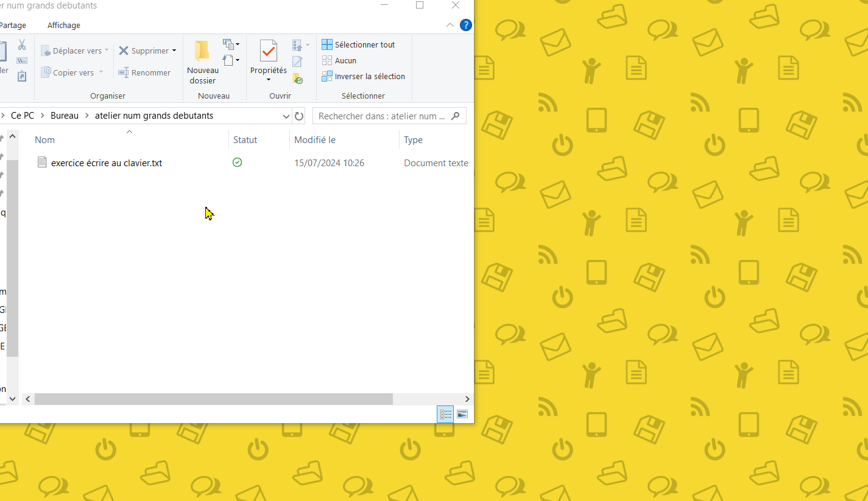This screenshot has height=501, width=868.
Task: Switch to Large icons view
Action: click(462, 415)
